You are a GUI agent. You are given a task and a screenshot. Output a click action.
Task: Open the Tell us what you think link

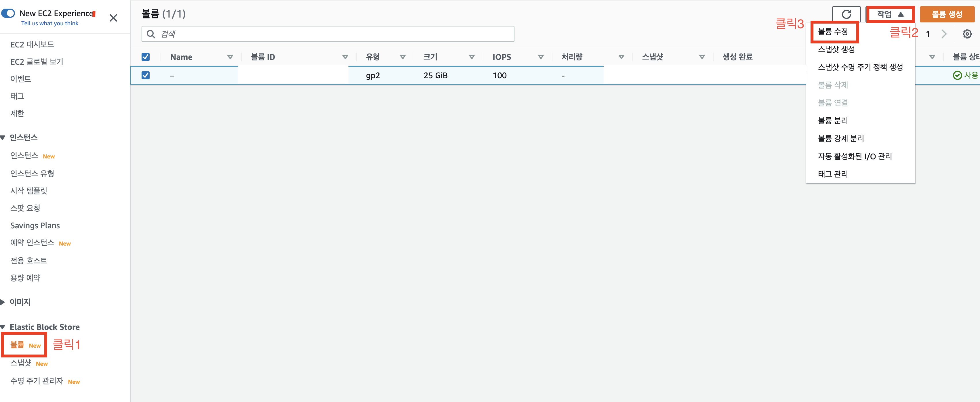(50, 24)
